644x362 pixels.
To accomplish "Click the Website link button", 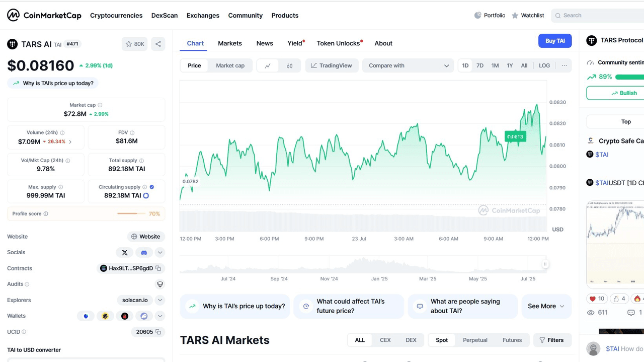I will point(146,237).
